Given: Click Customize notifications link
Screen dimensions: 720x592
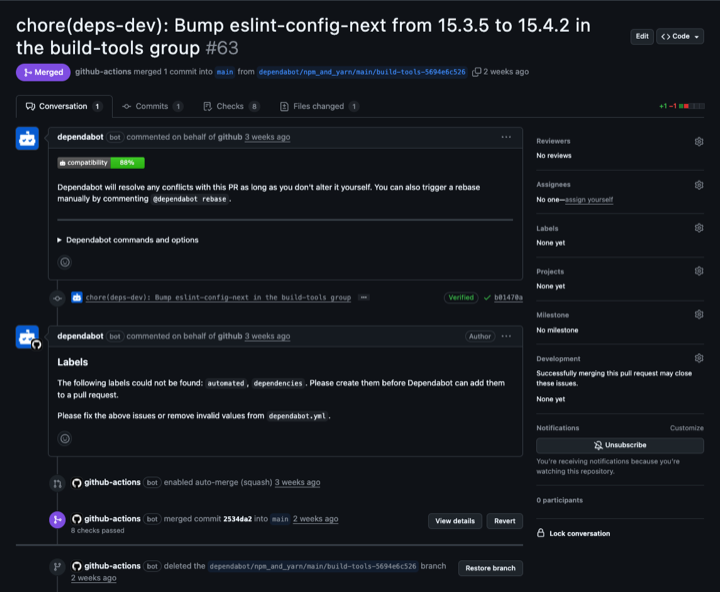Looking at the screenshot, I should tap(686, 428).
